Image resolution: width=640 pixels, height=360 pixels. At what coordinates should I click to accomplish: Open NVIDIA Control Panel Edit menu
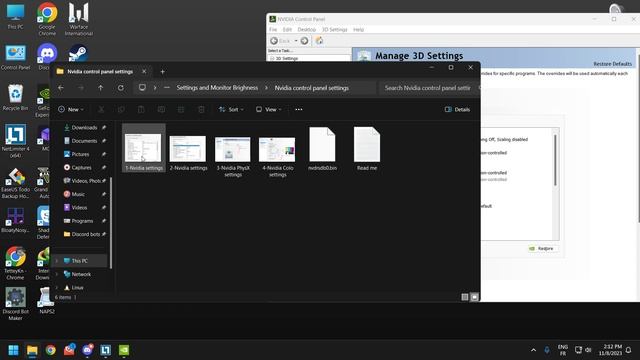point(287,29)
